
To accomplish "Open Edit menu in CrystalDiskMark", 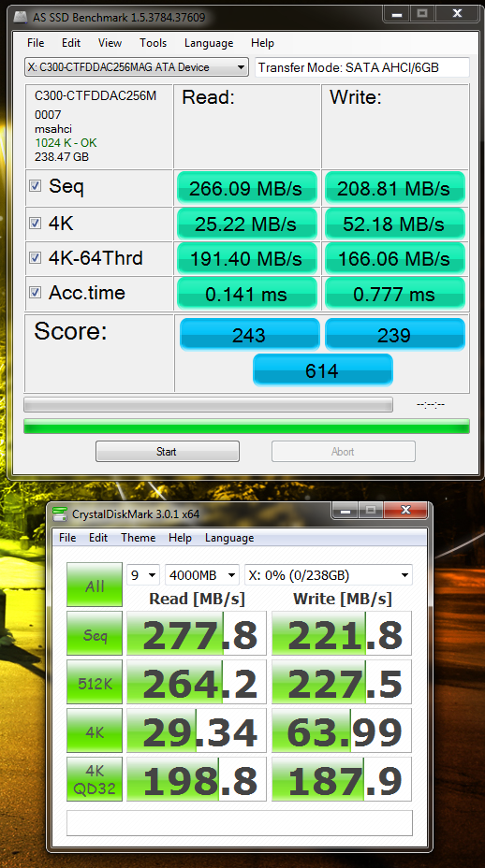I will [x=98, y=538].
